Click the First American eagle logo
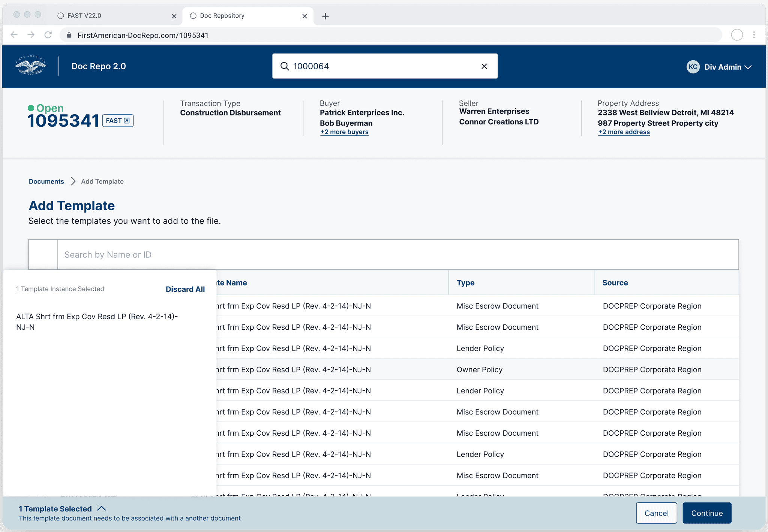Screen dimensions: 768x532 coord(30,66)
